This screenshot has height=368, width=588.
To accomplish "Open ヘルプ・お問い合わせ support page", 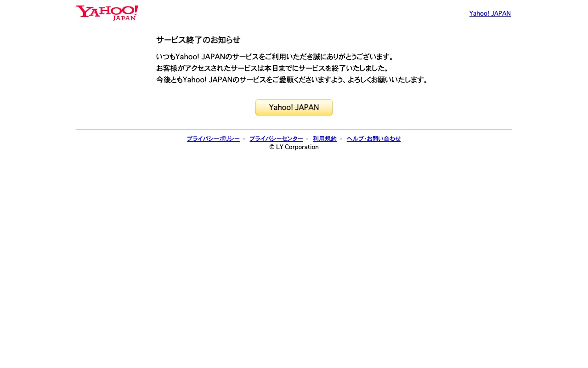I will click(373, 138).
